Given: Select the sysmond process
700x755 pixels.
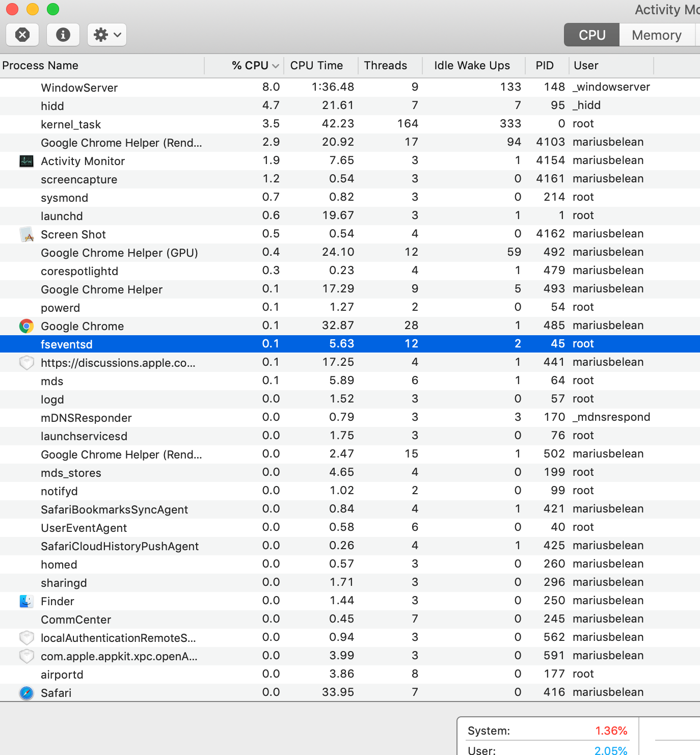Looking at the screenshot, I should (x=64, y=198).
